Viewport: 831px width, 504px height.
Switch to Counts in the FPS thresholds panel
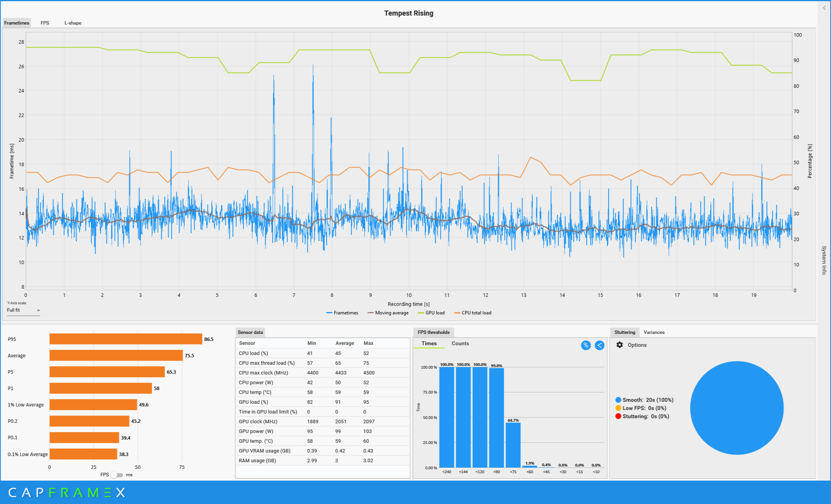(x=460, y=343)
